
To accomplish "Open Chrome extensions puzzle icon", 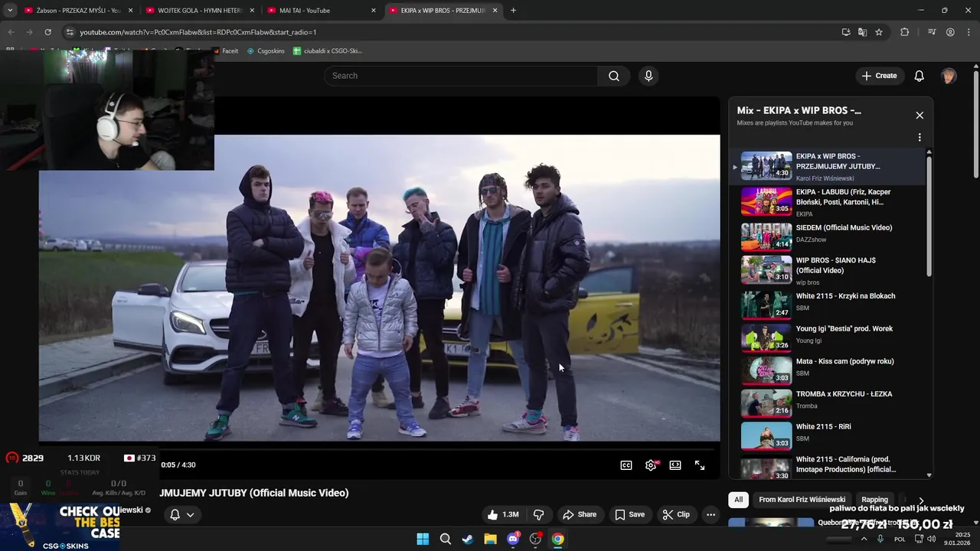I will click(905, 32).
